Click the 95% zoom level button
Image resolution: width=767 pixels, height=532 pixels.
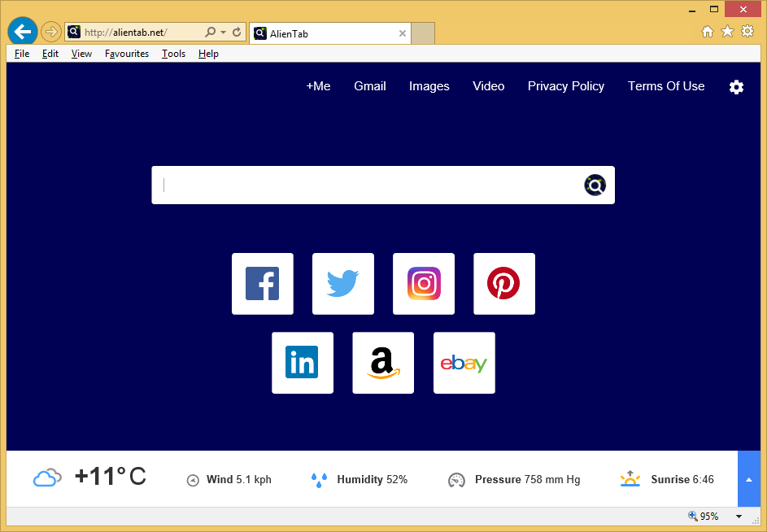(x=704, y=517)
